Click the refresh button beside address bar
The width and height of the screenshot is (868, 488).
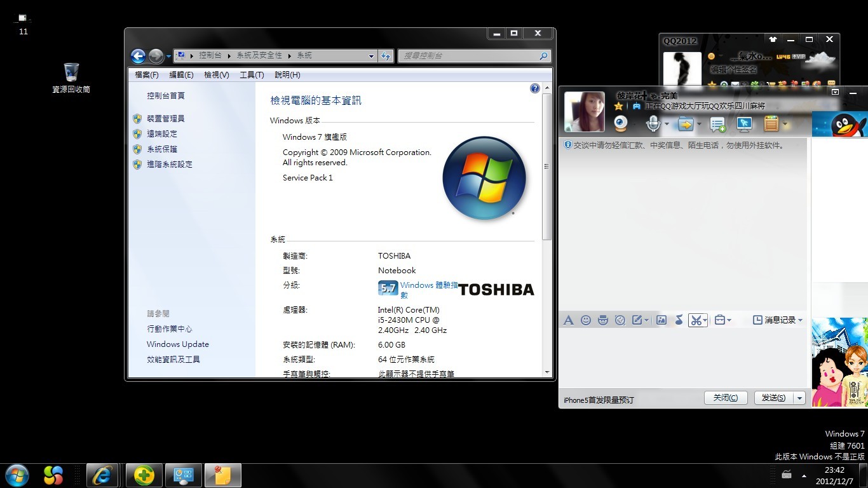386,56
